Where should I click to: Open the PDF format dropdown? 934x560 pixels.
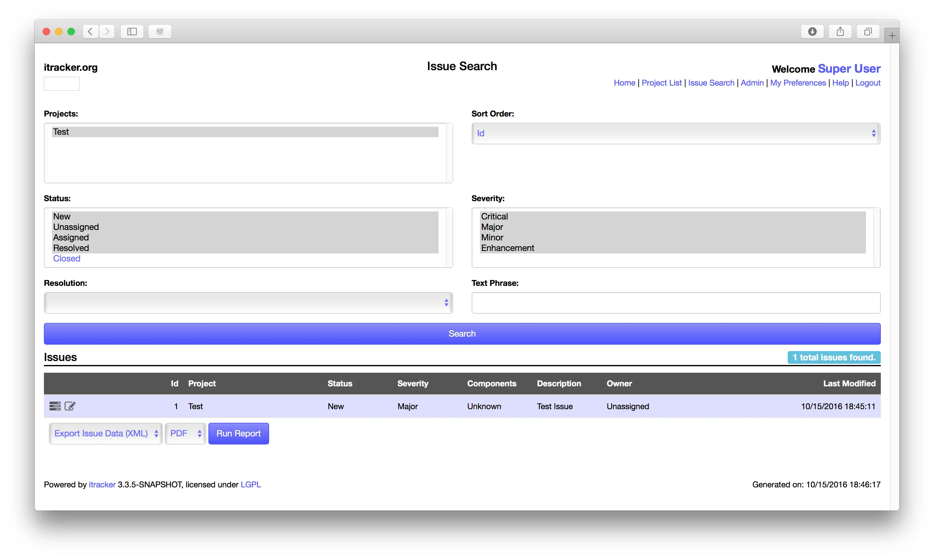(x=185, y=433)
